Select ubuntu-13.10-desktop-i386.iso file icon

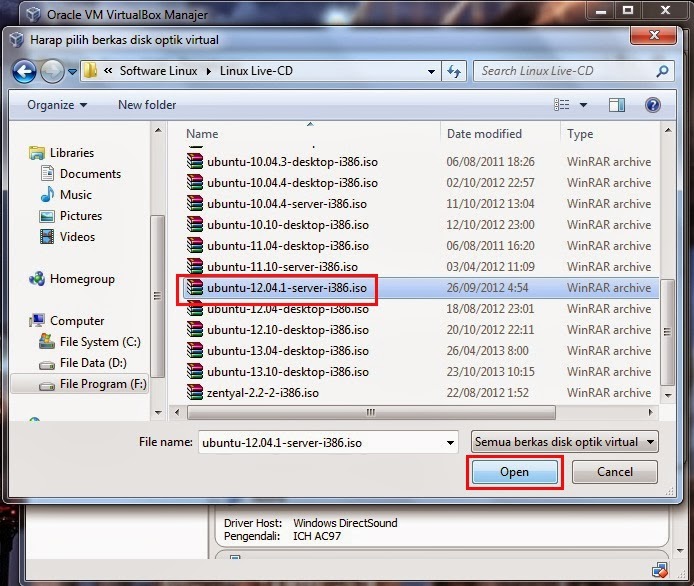tap(194, 372)
